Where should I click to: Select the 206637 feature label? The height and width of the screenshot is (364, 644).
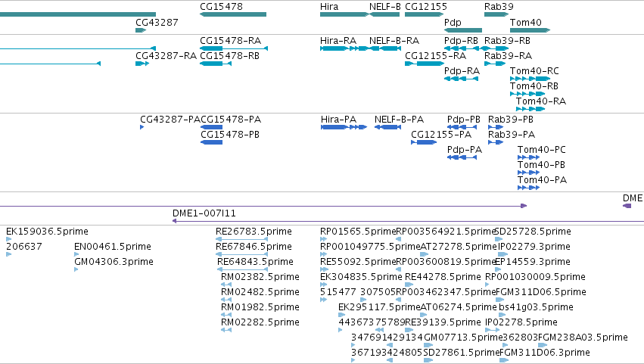click(23, 247)
